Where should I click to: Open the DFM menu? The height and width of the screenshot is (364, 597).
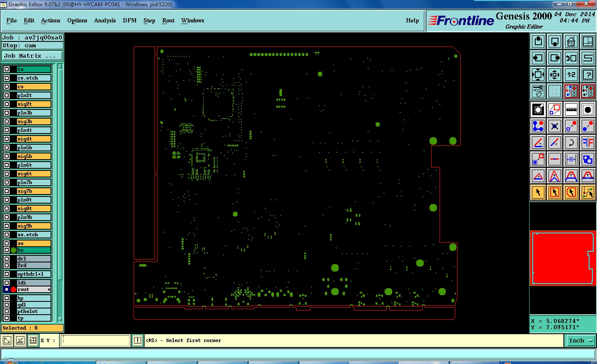pyautogui.click(x=130, y=20)
